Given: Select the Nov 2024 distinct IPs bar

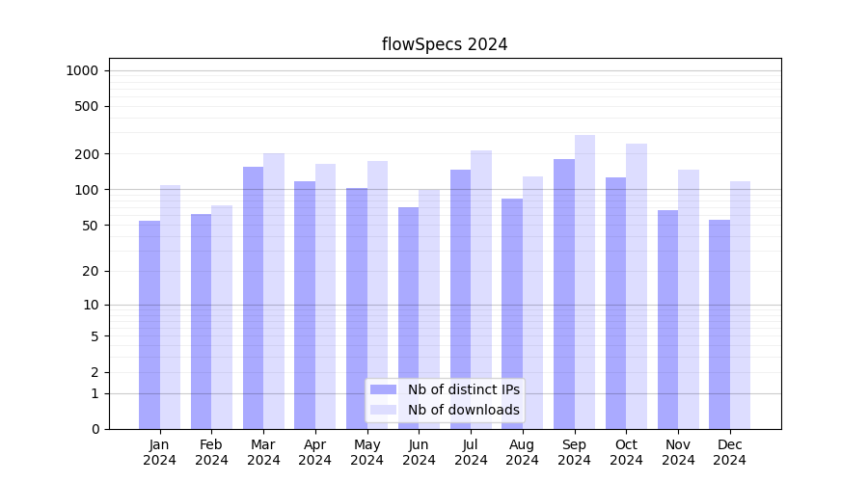Looking at the screenshot, I should [x=667, y=319].
